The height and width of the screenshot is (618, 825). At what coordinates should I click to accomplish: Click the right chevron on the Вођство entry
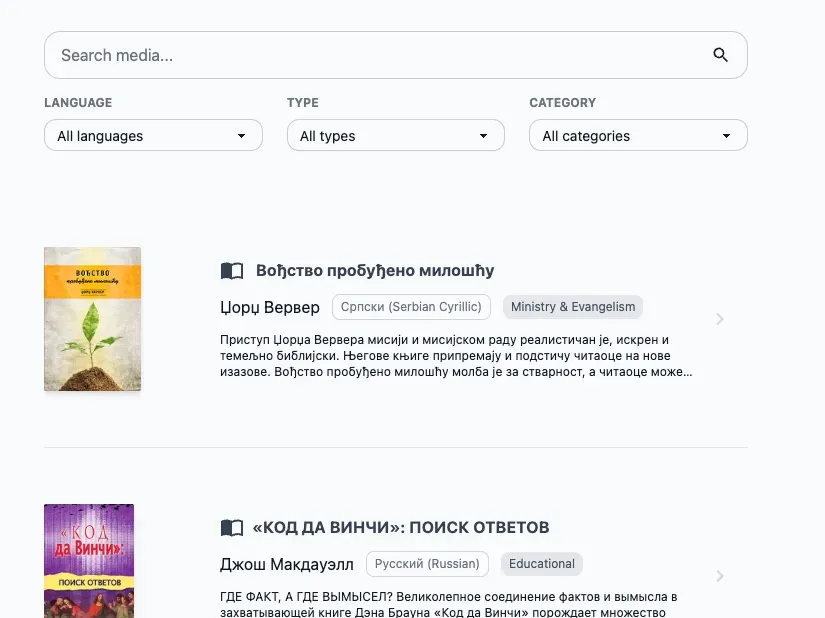(x=720, y=318)
